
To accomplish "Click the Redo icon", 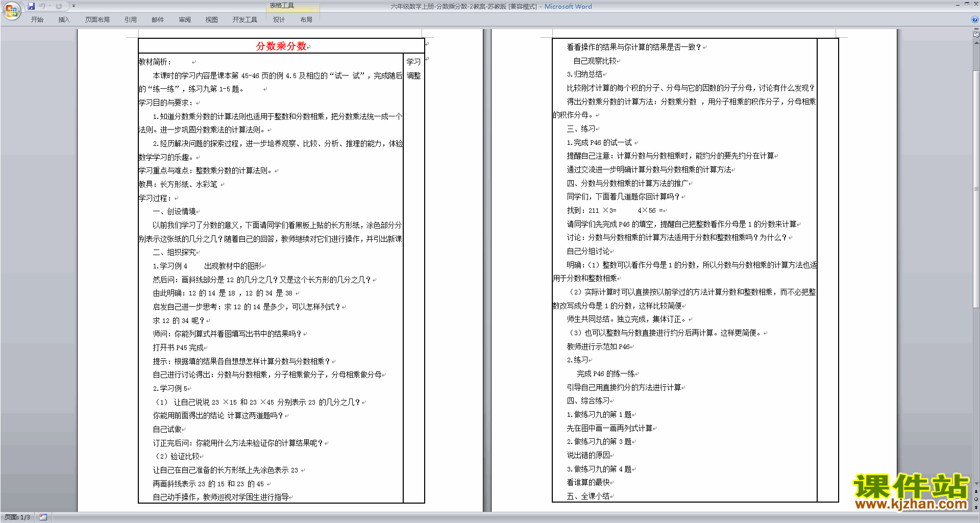I will pos(59,6).
